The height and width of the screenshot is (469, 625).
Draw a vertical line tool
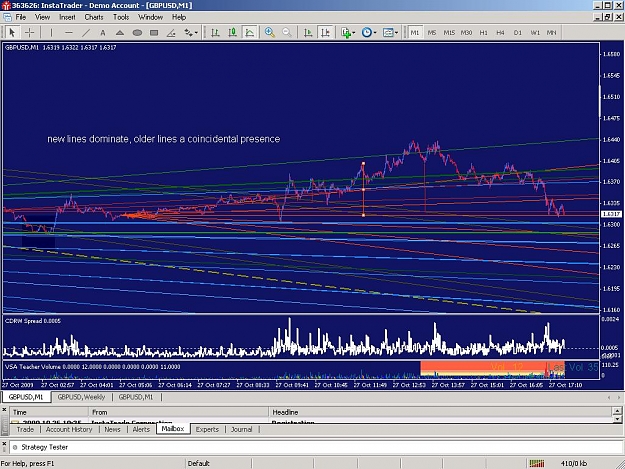click(51, 33)
